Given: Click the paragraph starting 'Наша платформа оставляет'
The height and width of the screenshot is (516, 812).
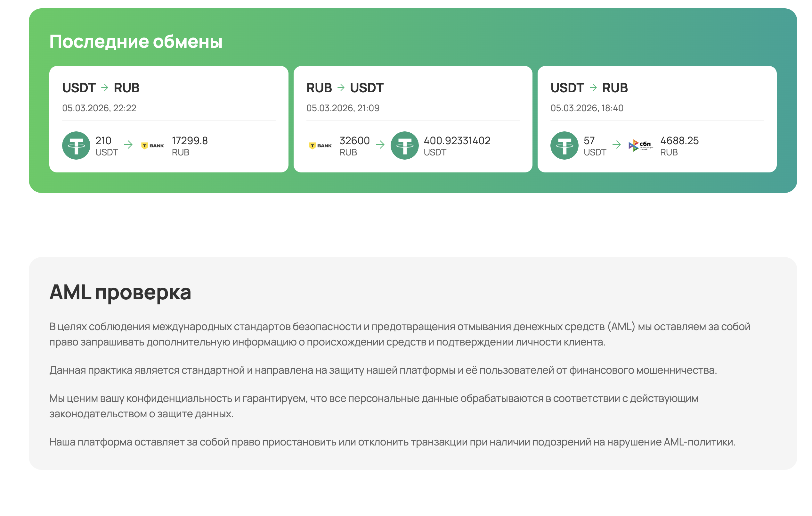Looking at the screenshot, I should coord(392,442).
